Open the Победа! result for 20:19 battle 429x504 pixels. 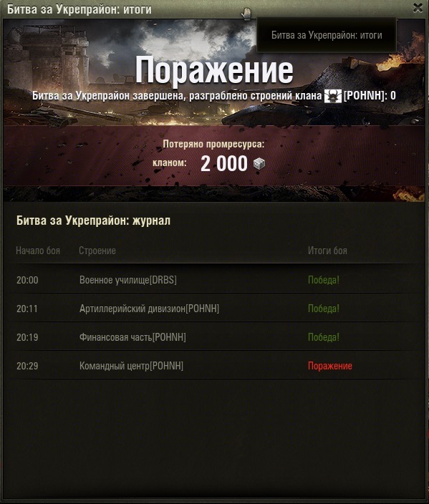coord(324,337)
